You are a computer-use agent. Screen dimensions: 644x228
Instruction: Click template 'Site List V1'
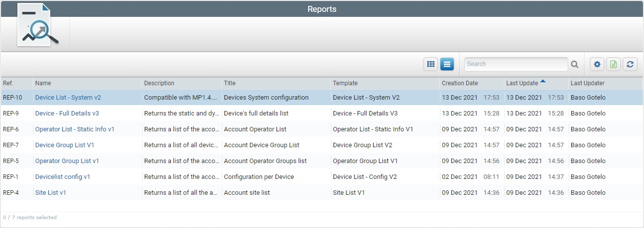(x=349, y=193)
